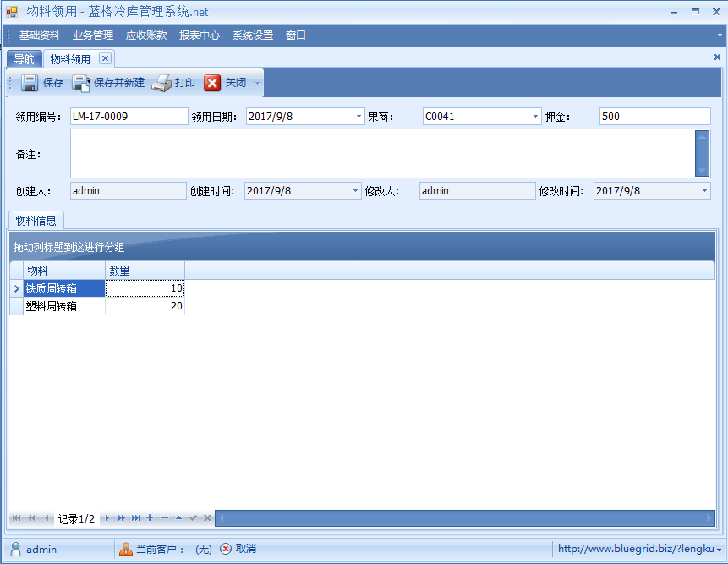Go to next record in grid navigator
The image size is (728, 564).
pos(107,517)
